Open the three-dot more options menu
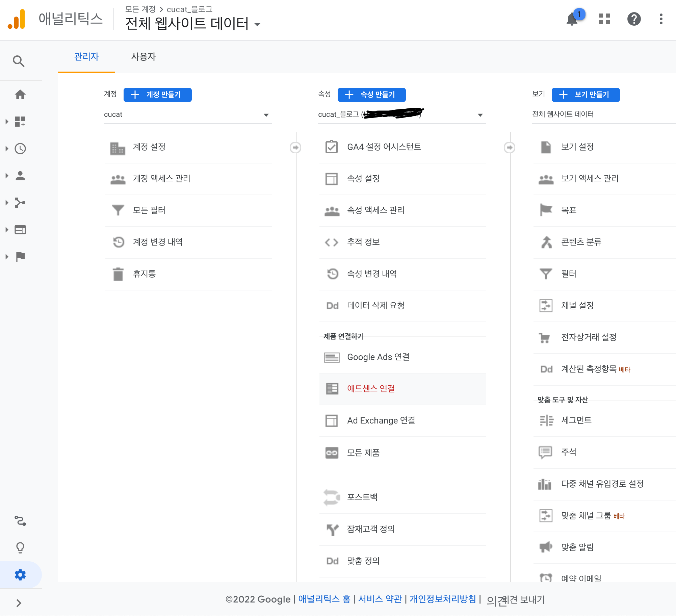This screenshot has height=616, width=676. [661, 19]
